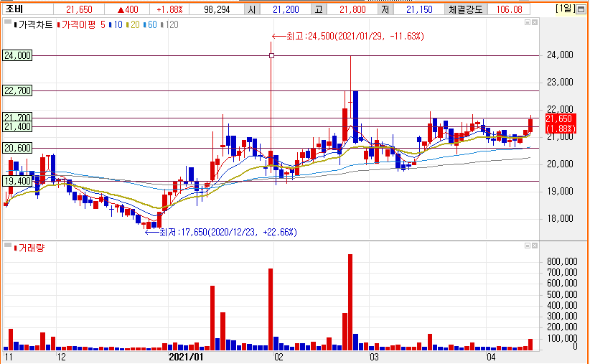Image resolution: width=590 pixels, height=364 pixels.
Task: Select the light-blue 60-day moving average legend
Action: point(151,25)
